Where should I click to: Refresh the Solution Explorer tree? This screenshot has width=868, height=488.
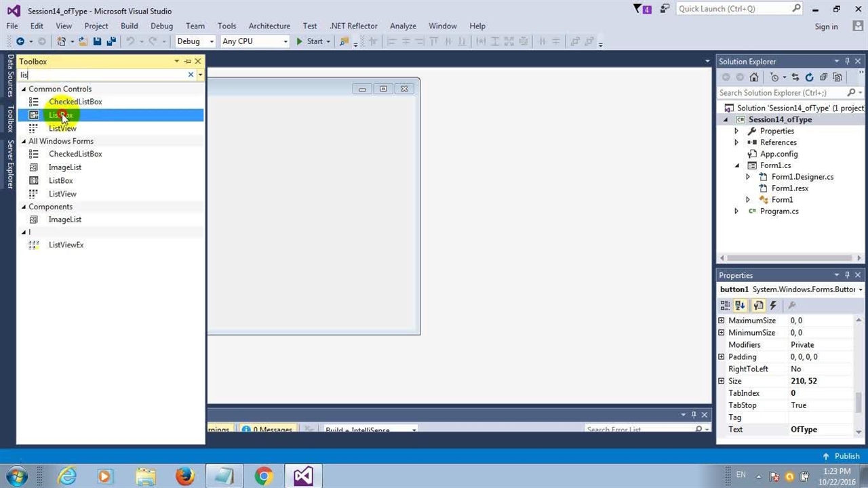[x=809, y=77]
